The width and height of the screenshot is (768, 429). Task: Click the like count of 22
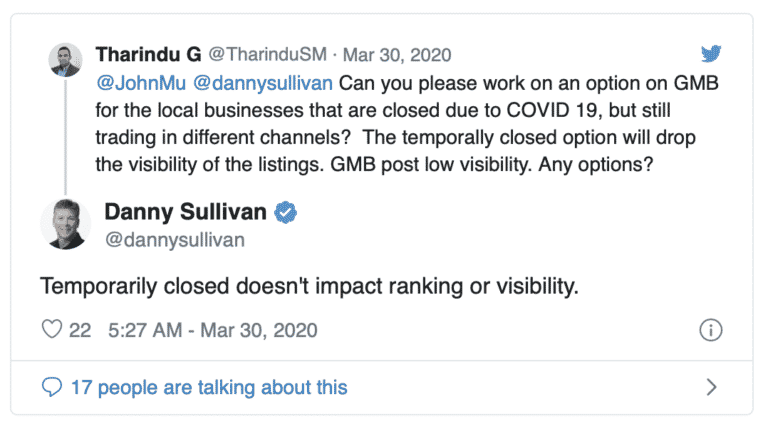point(80,330)
